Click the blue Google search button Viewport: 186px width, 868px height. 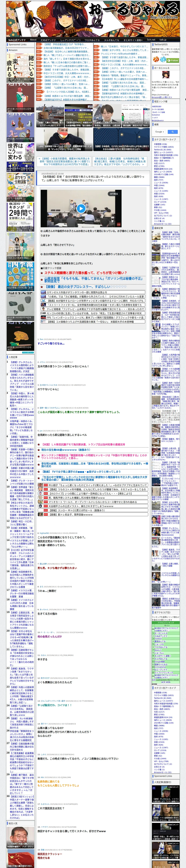pos(173,132)
